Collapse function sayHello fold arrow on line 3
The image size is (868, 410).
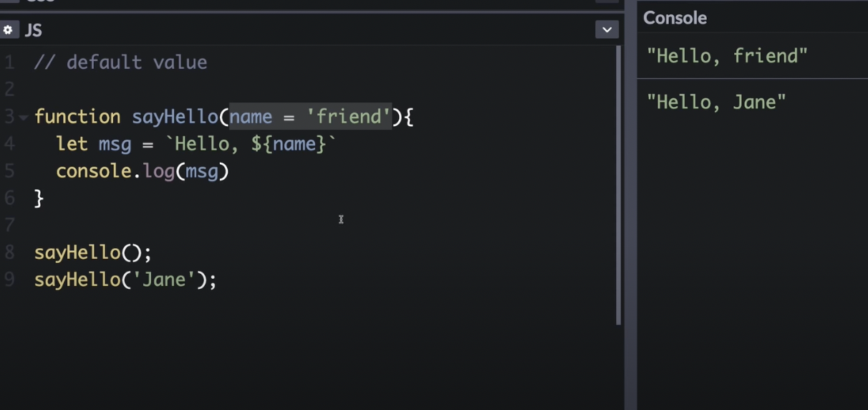(24, 118)
